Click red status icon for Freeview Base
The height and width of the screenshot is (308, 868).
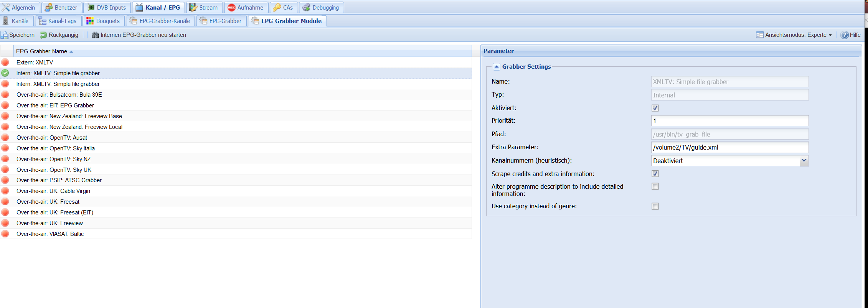point(5,116)
